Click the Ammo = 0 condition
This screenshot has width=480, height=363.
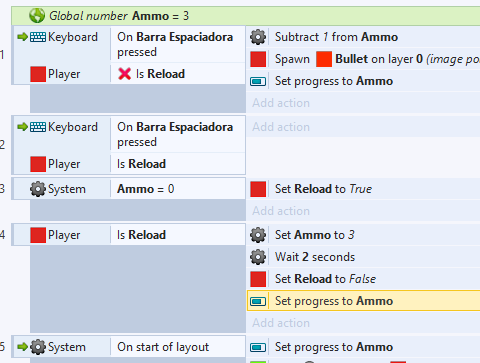click(x=178, y=189)
